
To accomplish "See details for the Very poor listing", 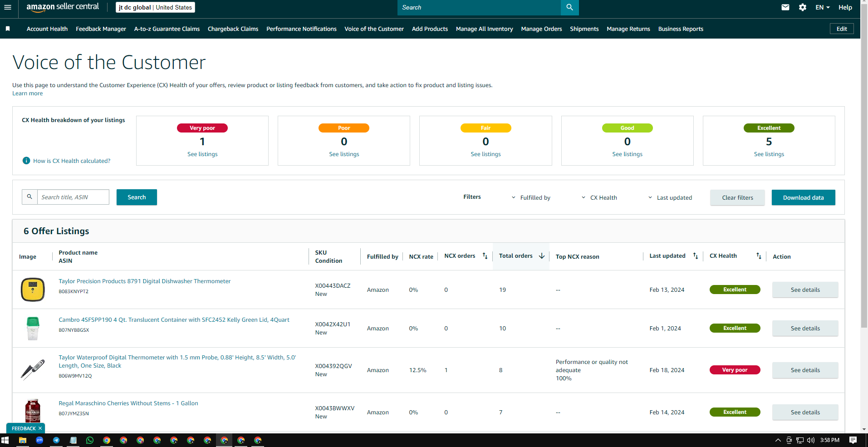I will [805, 370].
